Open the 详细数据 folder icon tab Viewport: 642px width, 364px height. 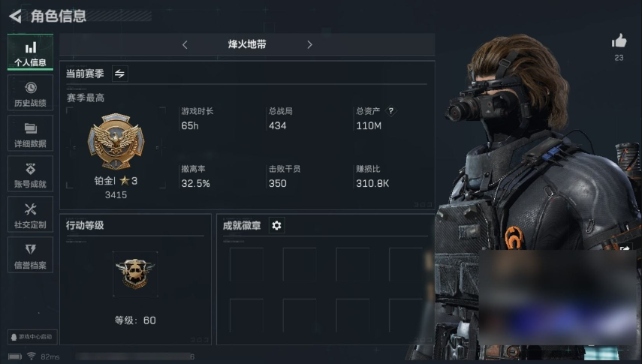click(30, 134)
